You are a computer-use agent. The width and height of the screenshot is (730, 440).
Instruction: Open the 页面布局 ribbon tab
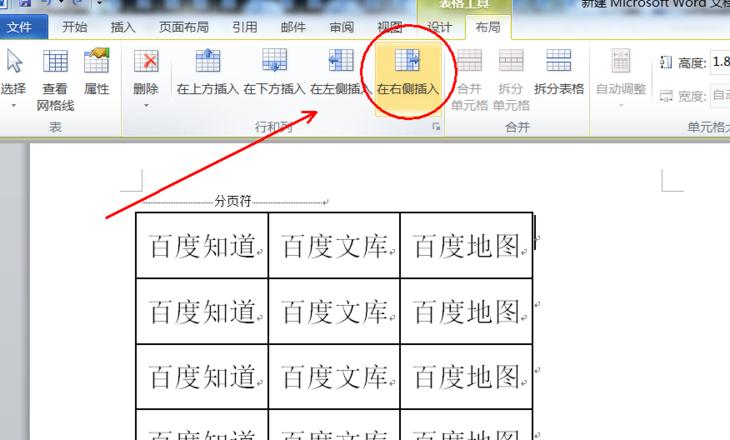[x=184, y=27]
